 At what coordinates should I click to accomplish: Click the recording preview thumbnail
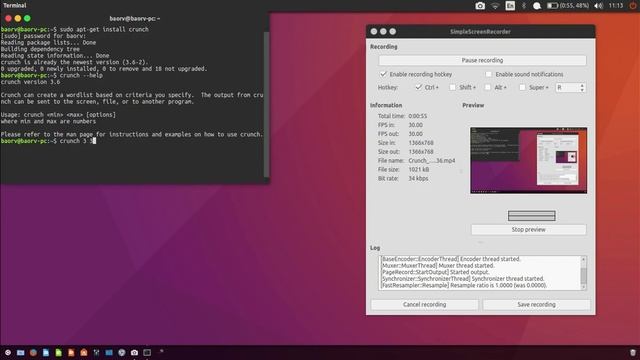point(529,160)
